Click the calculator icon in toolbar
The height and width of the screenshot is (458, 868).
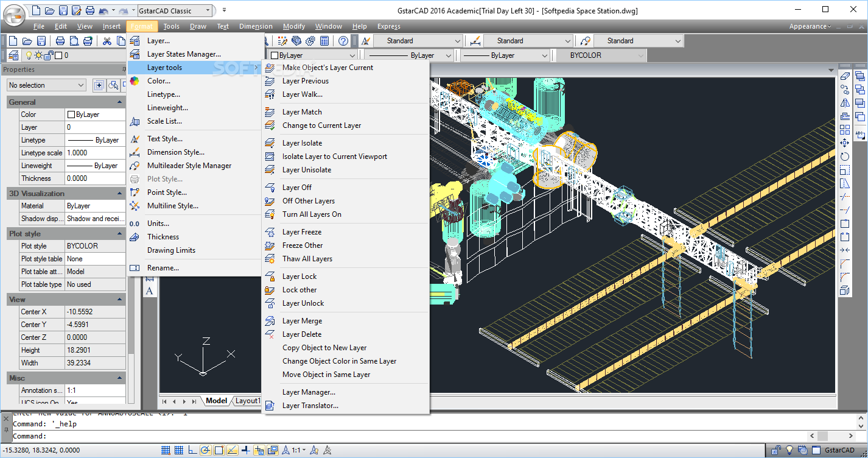click(x=324, y=41)
